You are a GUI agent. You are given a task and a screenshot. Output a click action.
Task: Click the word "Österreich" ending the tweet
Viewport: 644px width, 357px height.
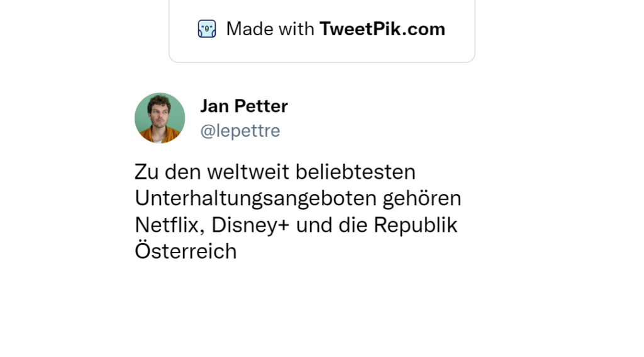tap(186, 251)
